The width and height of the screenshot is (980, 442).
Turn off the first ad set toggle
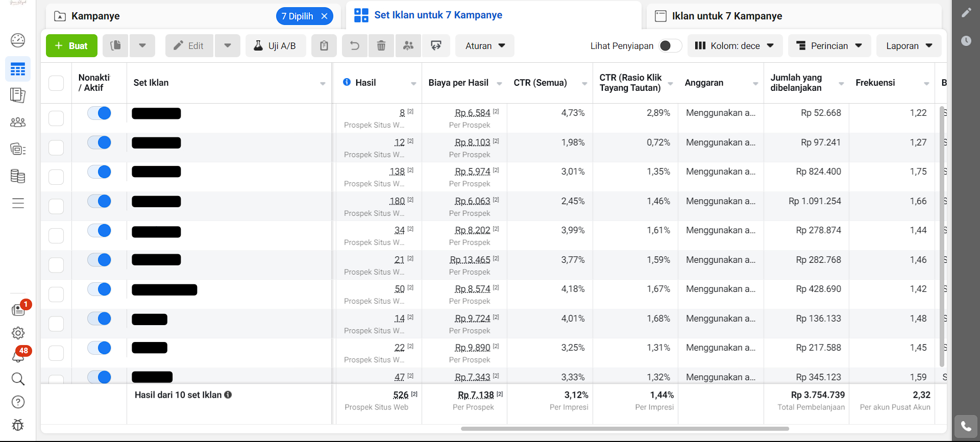100,113
